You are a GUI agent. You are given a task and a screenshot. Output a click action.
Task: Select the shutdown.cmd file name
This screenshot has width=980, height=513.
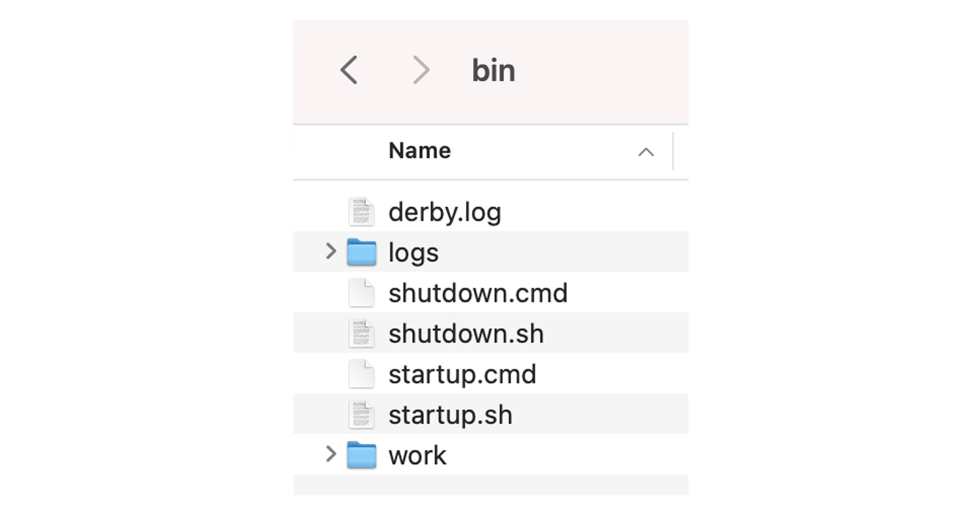pyautogui.click(x=478, y=293)
